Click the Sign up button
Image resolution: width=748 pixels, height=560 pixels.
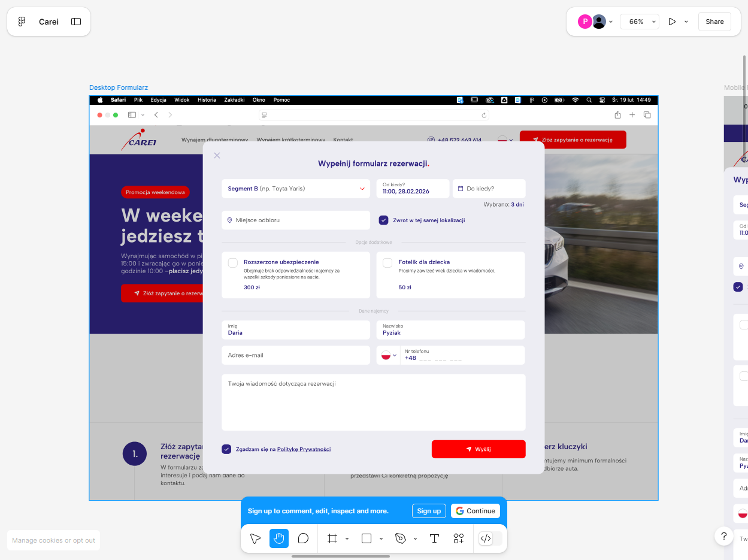point(429,511)
